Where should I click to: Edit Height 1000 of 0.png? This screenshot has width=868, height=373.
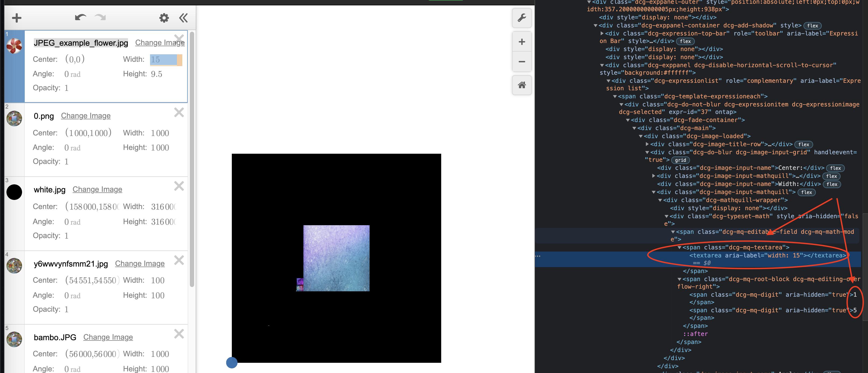[x=160, y=148]
